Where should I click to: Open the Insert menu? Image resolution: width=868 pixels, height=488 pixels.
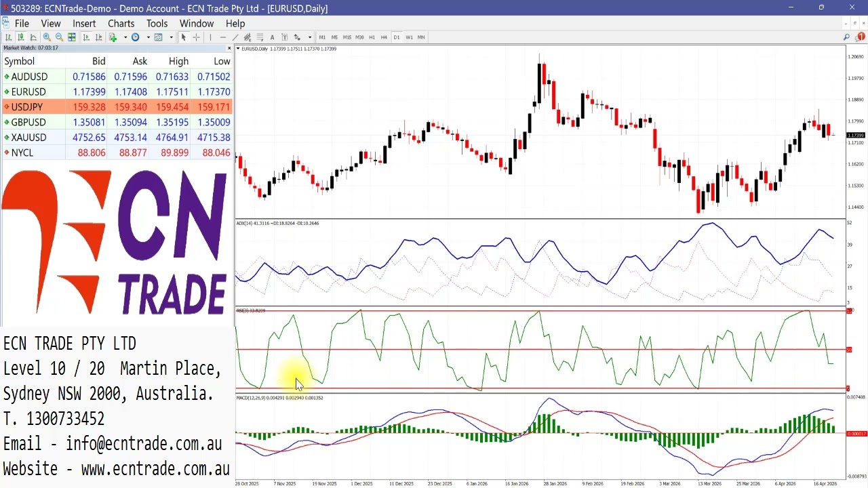point(84,23)
